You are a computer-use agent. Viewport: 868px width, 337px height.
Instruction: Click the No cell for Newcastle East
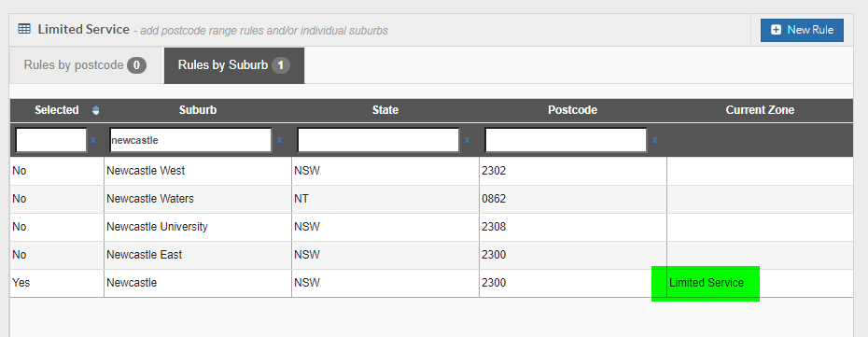57,255
